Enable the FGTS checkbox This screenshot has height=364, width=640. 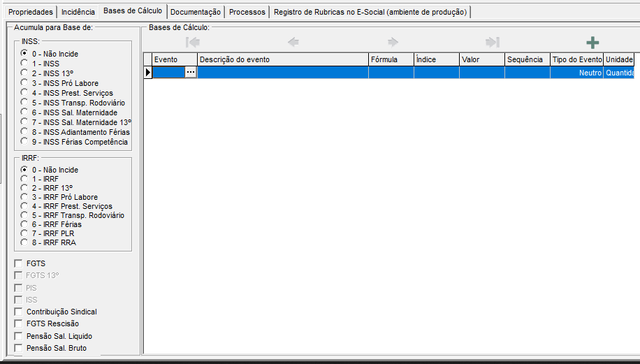coord(18,263)
